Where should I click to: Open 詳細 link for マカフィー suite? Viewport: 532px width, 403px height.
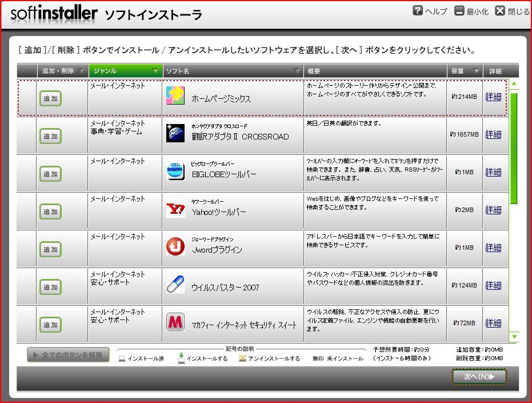pyautogui.click(x=493, y=323)
